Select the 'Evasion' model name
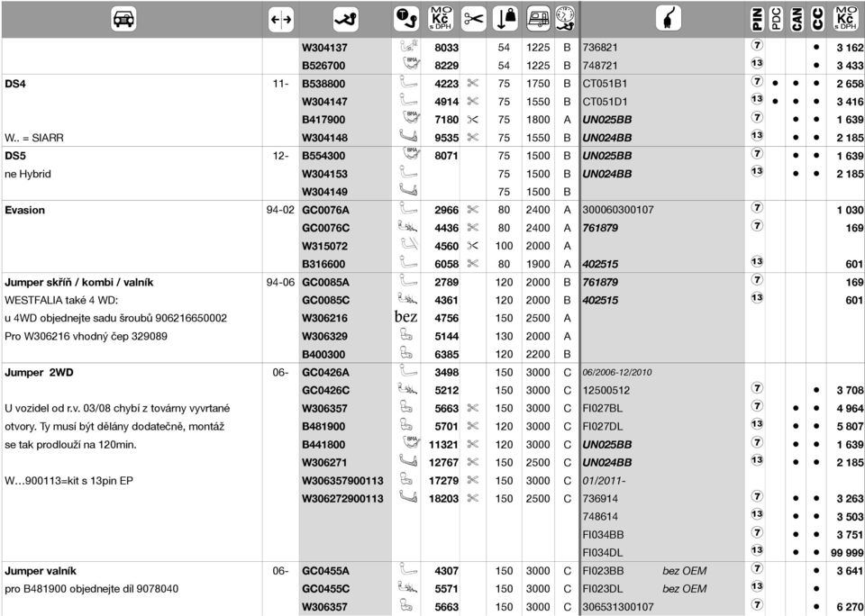Image resolution: width=865 pixels, height=616 pixels. 25,210
